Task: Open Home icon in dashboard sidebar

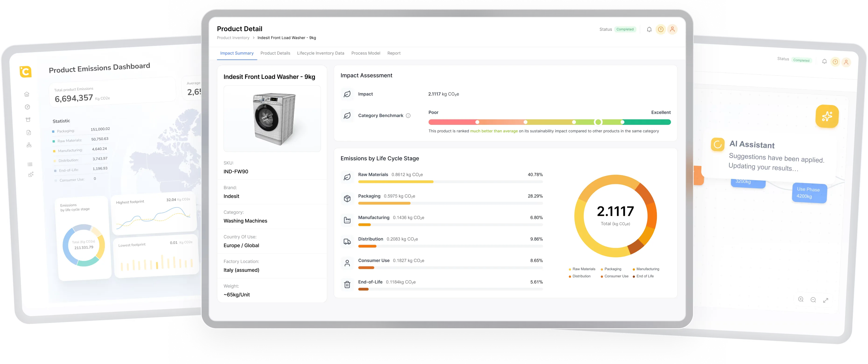Action: click(27, 94)
